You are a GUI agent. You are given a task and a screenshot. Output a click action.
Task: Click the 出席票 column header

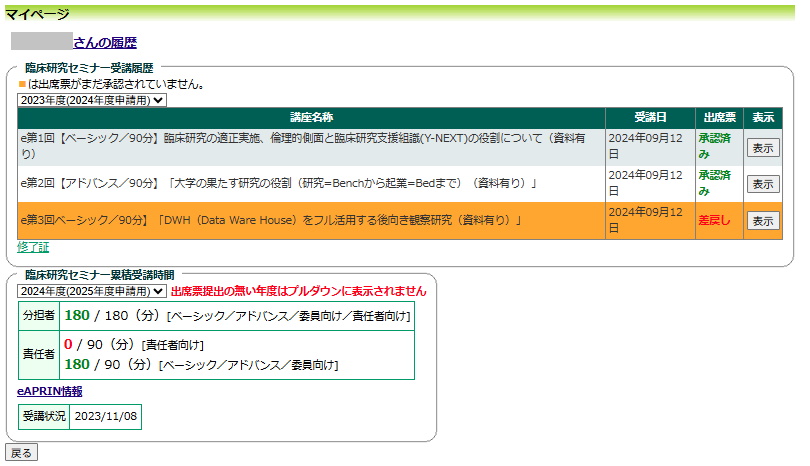pos(719,117)
